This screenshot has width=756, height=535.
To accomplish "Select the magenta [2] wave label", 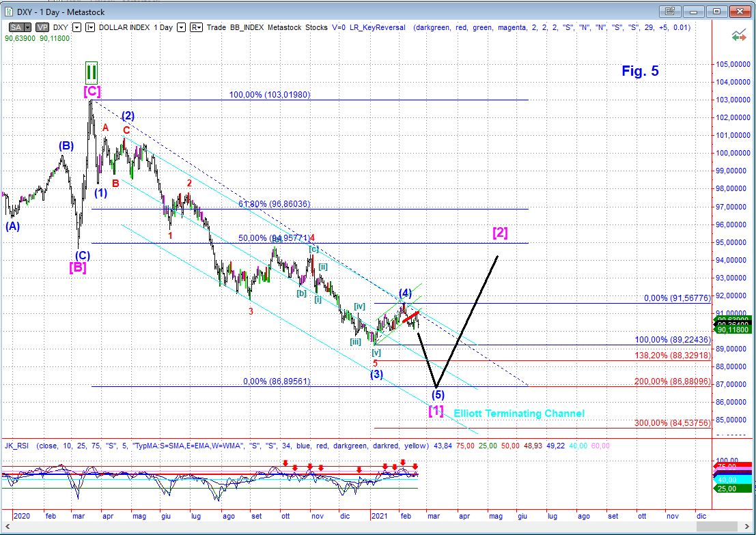I will 500,233.
